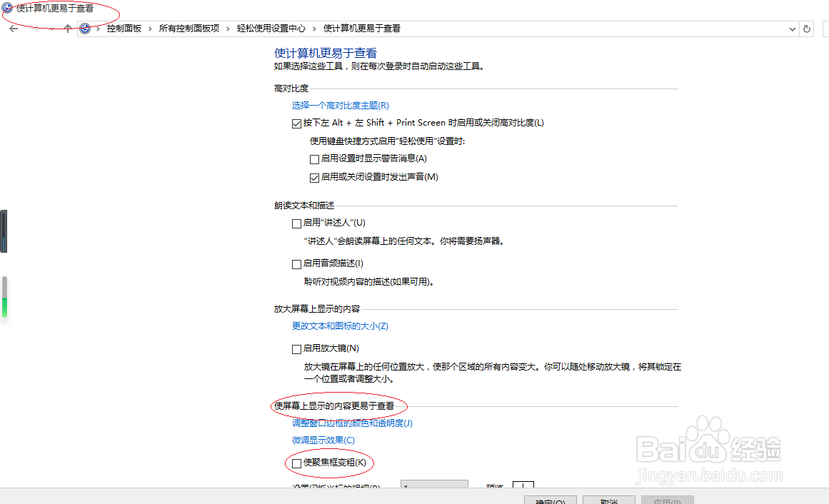Disable 启用或关闭设置时发出声音(M)
The height and width of the screenshot is (504, 829).
tap(314, 177)
